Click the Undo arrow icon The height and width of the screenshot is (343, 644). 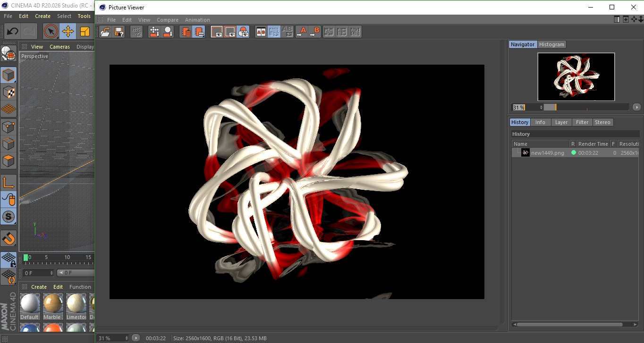(x=13, y=32)
